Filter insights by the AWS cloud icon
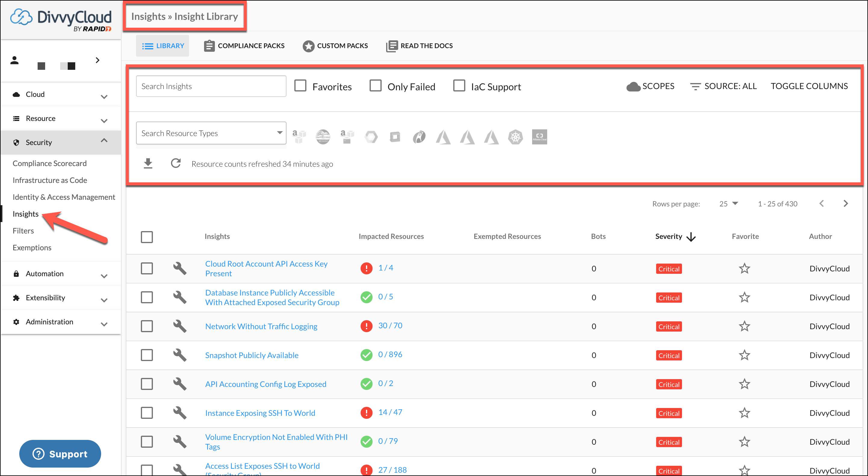 tap(299, 137)
